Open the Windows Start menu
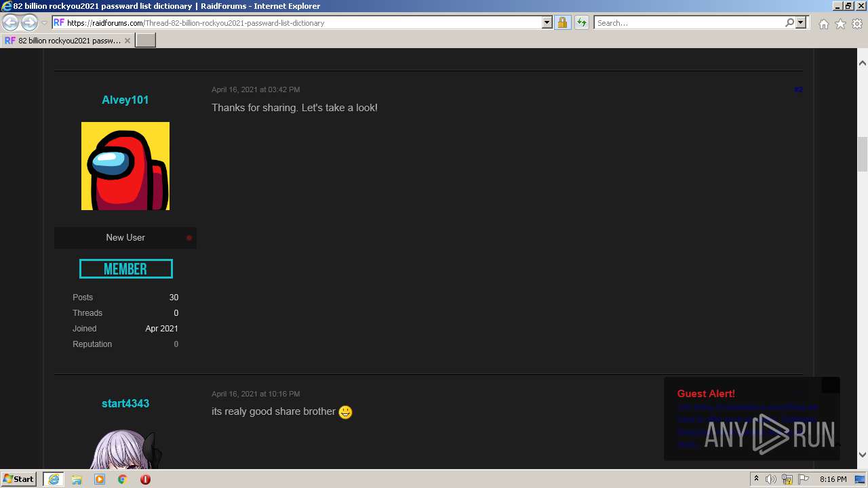The height and width of the screenshot is (488, 868). pos(19,479)
